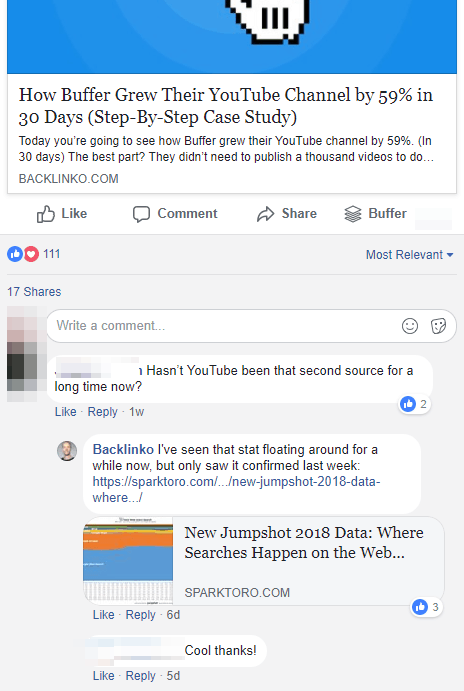
Task: Open the sticker picker in comment box
Action: coord(438,326)
